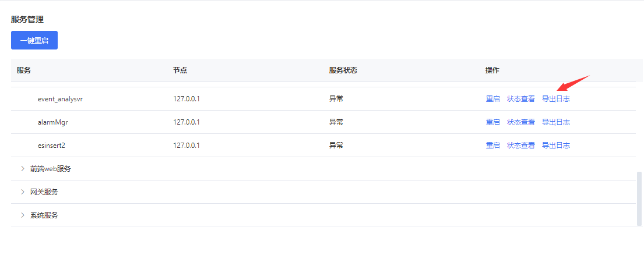Select the 前端web服务 tree row label

[x=51, y=169]
